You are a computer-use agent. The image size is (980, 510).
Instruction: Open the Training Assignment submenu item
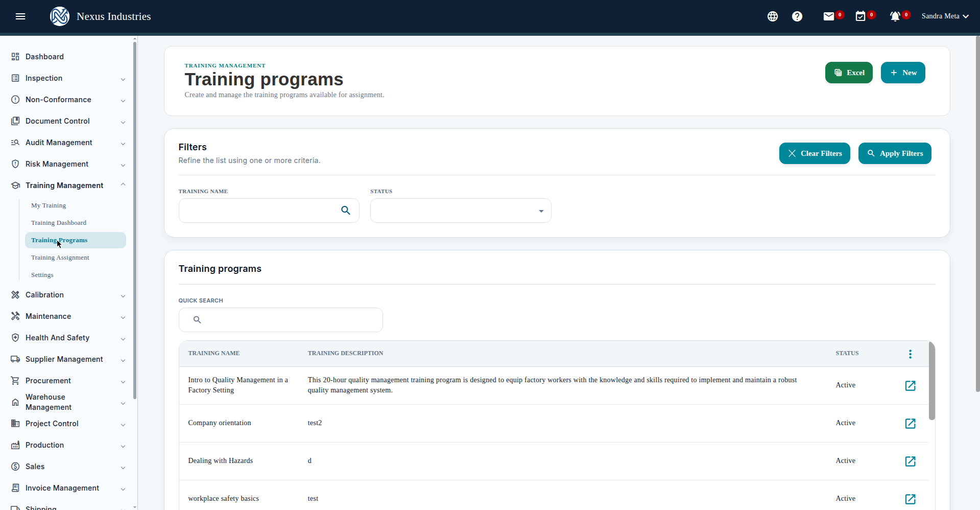[60, 258]
